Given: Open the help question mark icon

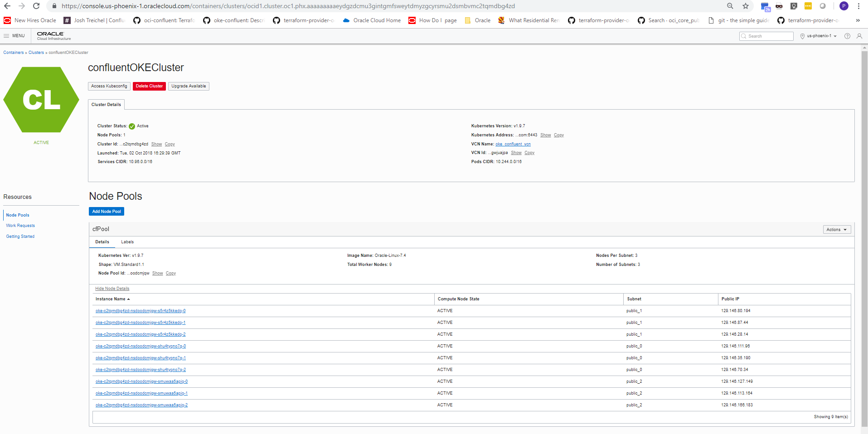Looking at the screenshot, I should point(847,36).
